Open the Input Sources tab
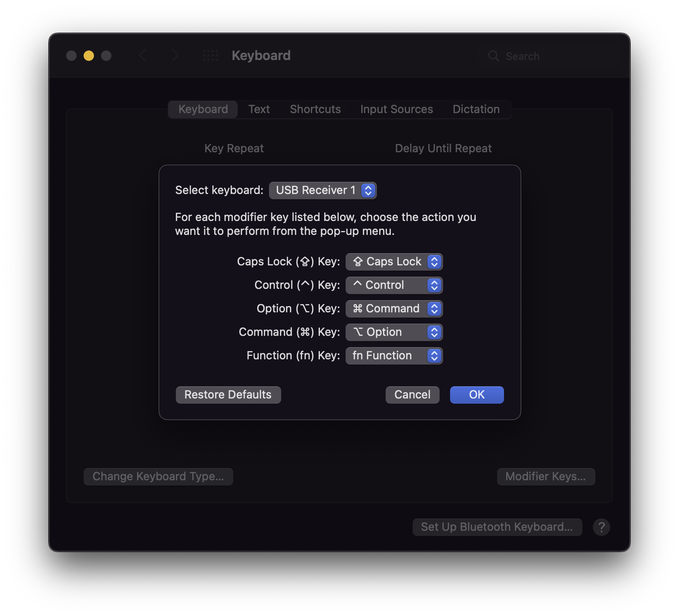Image resolution: width=679 pixels, height=616 pixels. 396,109
